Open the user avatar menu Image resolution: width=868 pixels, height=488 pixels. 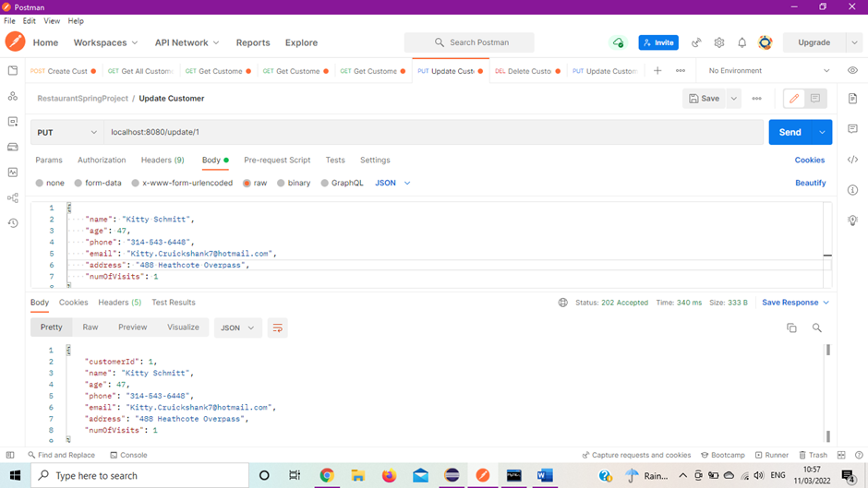[x=765, y=42]
